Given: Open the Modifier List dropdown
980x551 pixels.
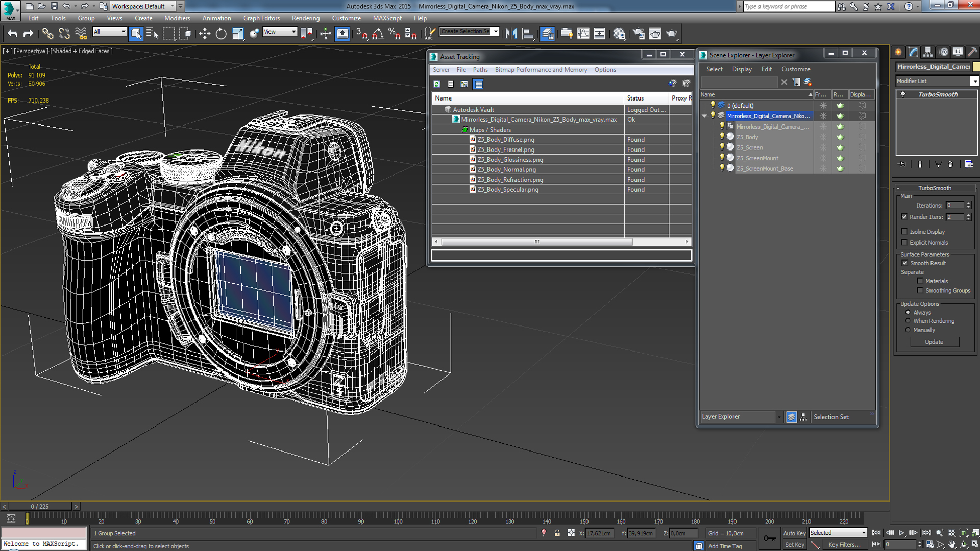Looking at the screenshot, I should [937, 81].
